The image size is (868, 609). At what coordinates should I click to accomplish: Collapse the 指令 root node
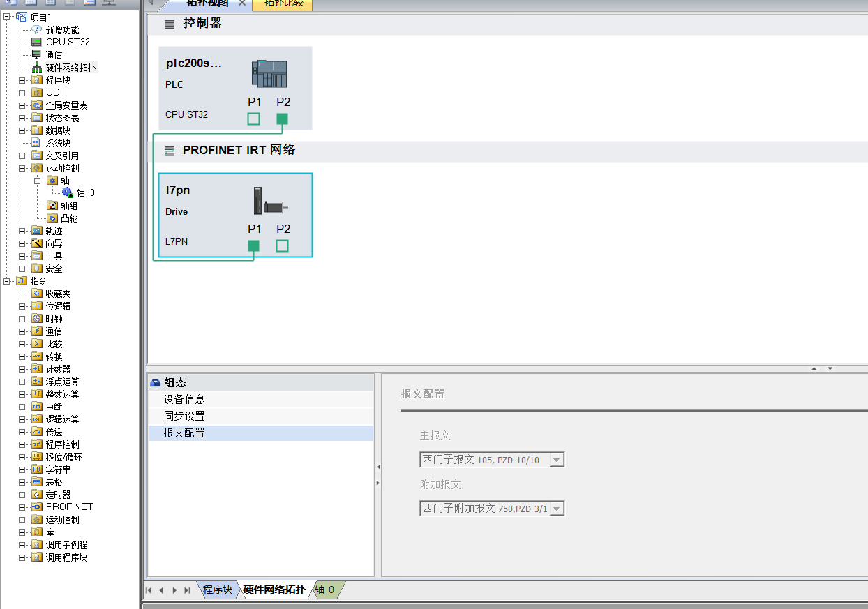pos(7,281)
